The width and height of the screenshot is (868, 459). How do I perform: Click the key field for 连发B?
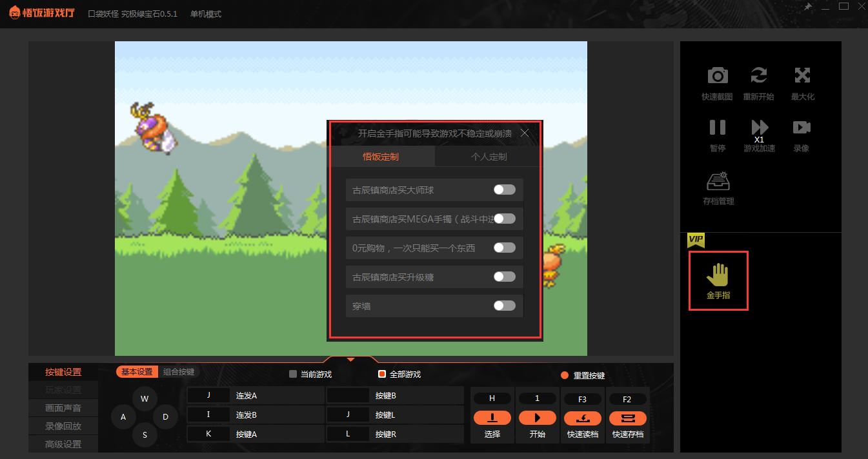click(208, 415)
